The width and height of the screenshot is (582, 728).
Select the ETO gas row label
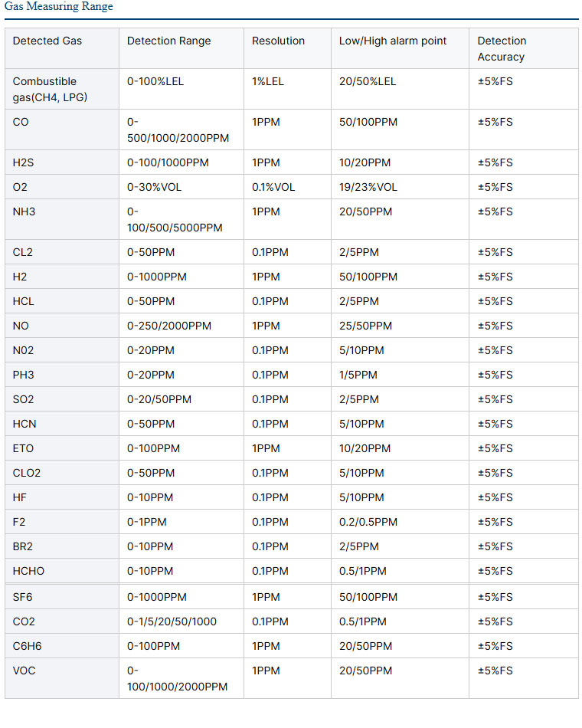coord(23,448)
